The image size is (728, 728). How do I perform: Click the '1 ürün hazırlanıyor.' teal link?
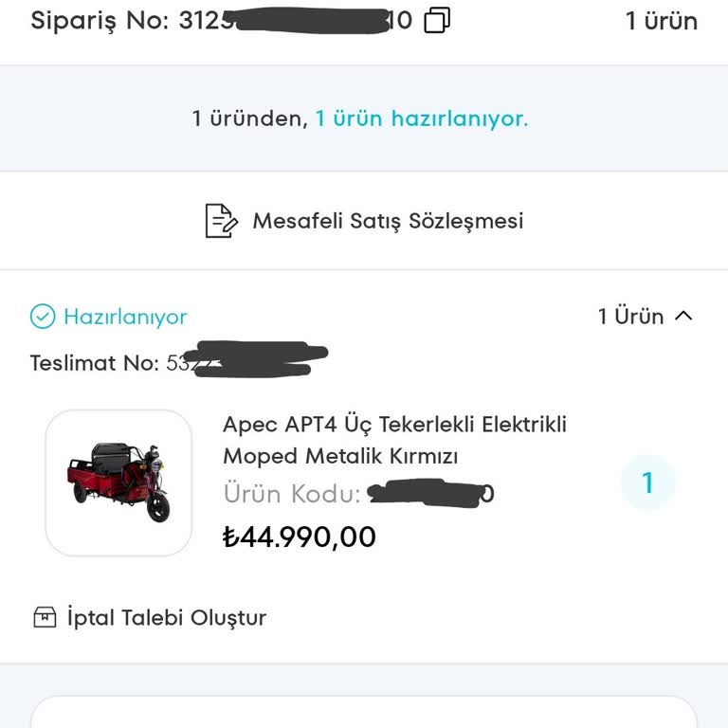pyautogui.click(x=421, y=118)
